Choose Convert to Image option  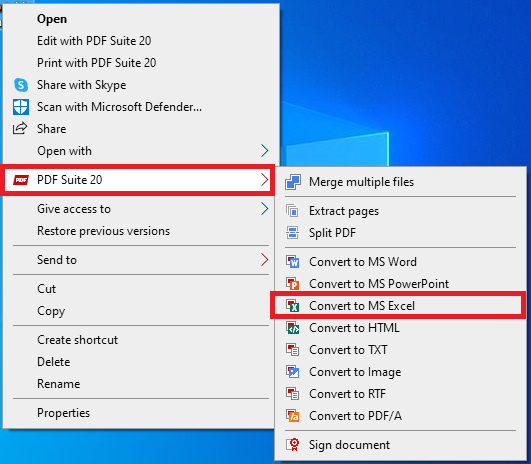point(355,372)
